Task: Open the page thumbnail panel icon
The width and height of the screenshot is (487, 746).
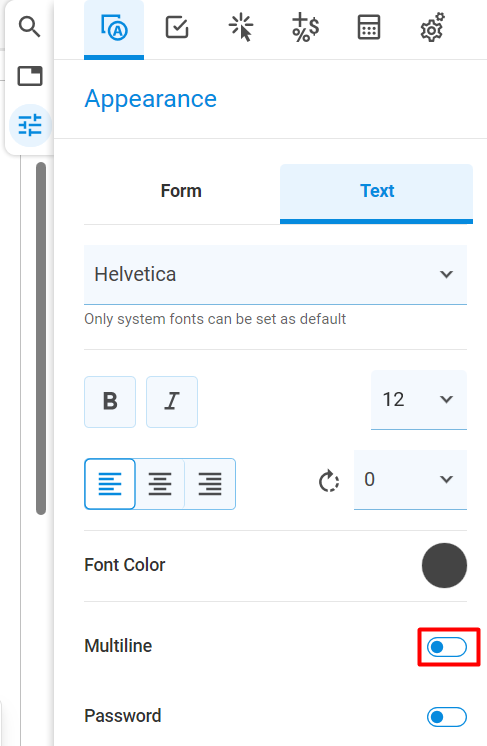Action: pos(30,76)
